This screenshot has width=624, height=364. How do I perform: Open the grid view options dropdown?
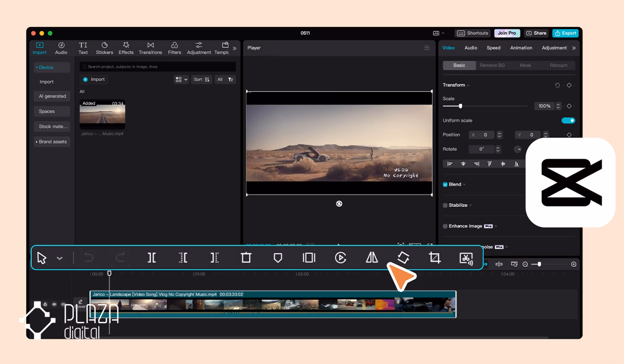[181, 80]
